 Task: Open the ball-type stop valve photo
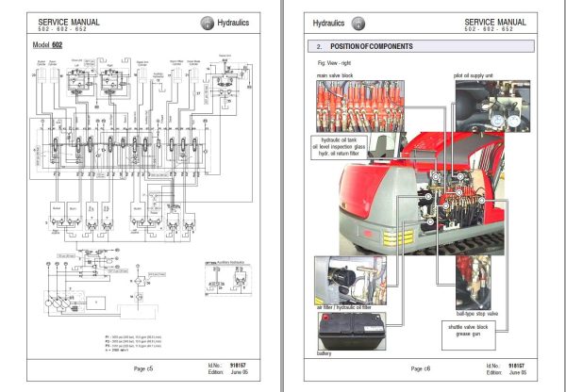click(474, 283)
